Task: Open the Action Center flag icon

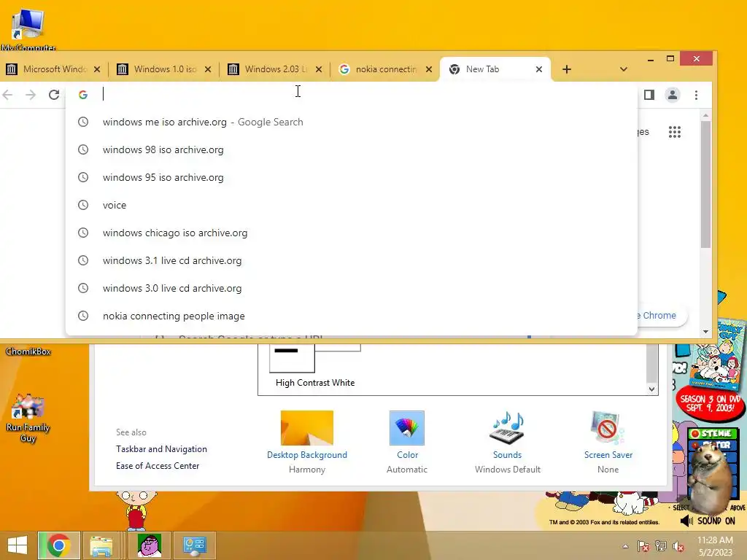Action: click(x=643, y=546)
